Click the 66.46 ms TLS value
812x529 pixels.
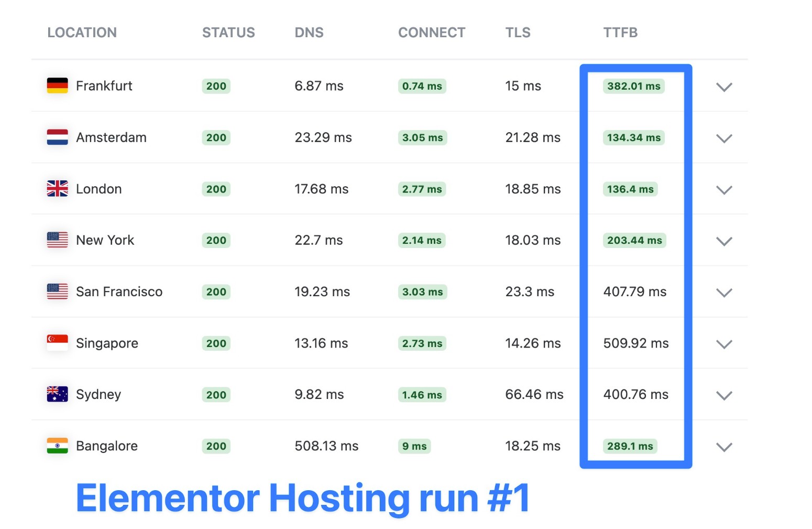tap(534, 394)
